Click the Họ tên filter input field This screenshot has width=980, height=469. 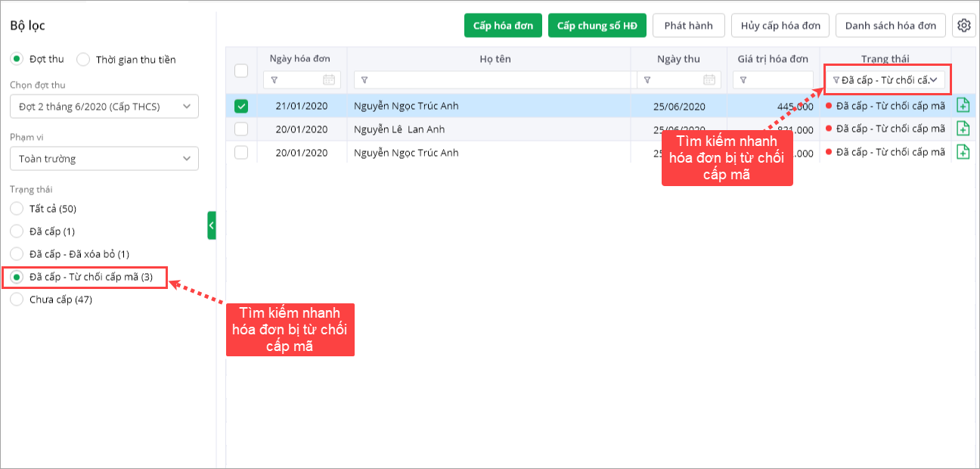point(492,79)
